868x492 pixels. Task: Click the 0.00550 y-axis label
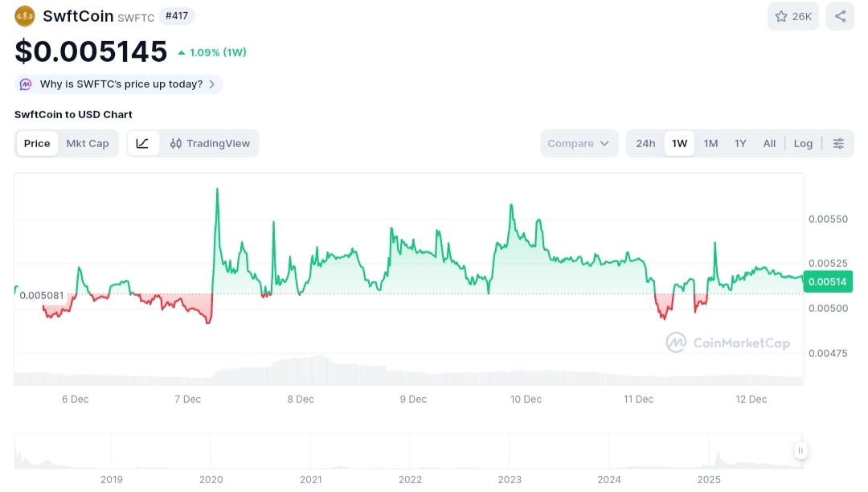(828, 219)
